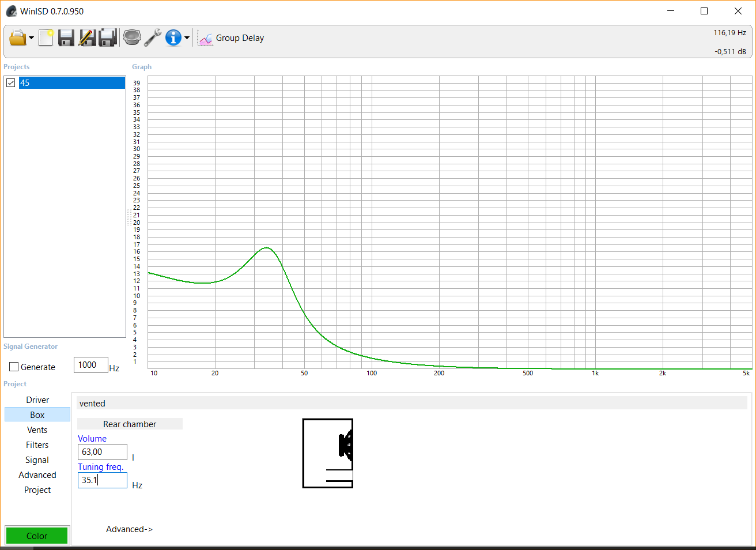
Task: Click the vented box type header
Action: click(412, 404)
